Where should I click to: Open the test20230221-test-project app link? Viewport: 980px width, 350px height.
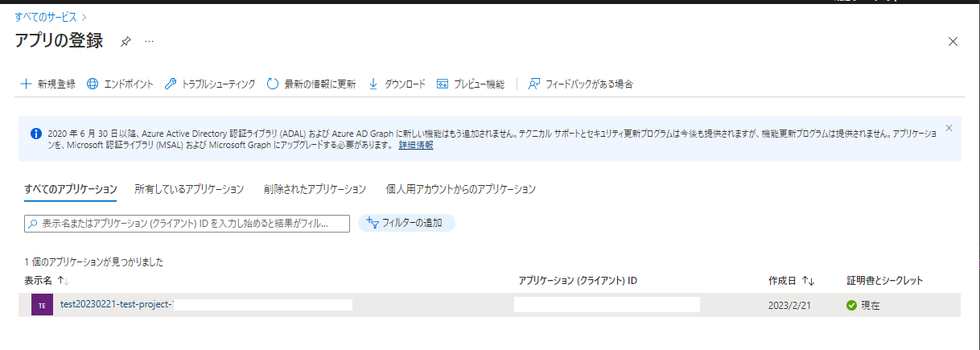[x=117, y=305]
